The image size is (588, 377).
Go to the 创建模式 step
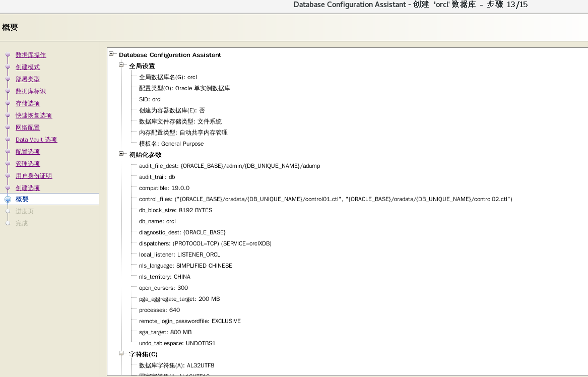[28, 67]
